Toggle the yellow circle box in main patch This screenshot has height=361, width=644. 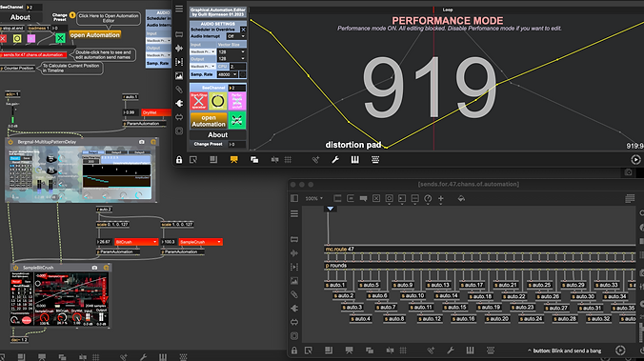(x=17, y=38)
